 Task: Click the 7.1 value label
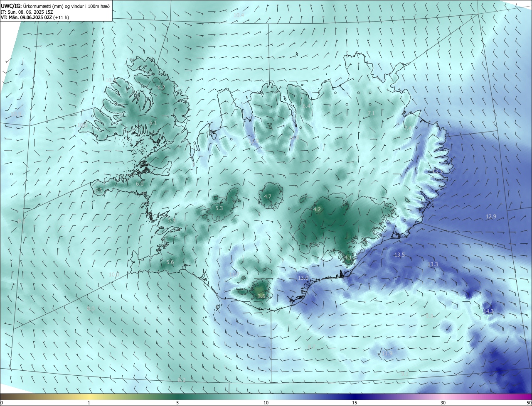(x=371, y=113)
